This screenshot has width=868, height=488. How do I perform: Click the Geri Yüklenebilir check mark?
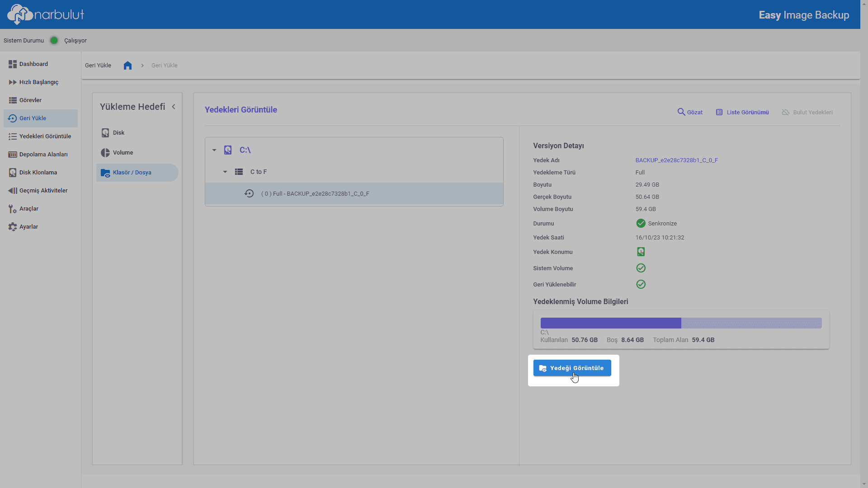[x=641, y=284]
